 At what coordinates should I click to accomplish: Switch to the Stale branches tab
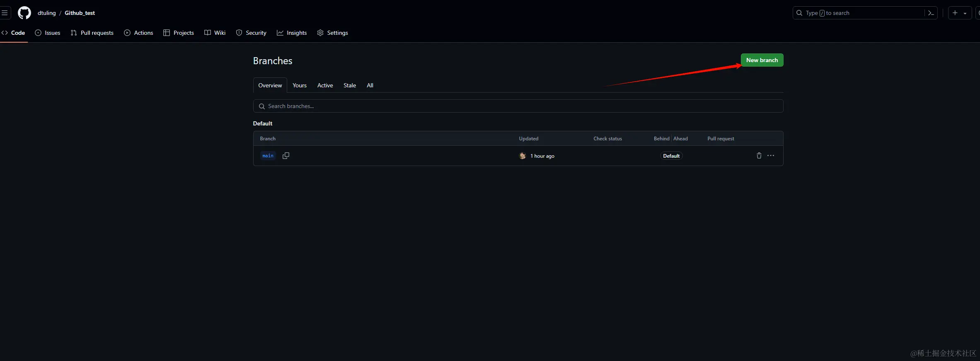pyautogui.click(x=350, y=85)
